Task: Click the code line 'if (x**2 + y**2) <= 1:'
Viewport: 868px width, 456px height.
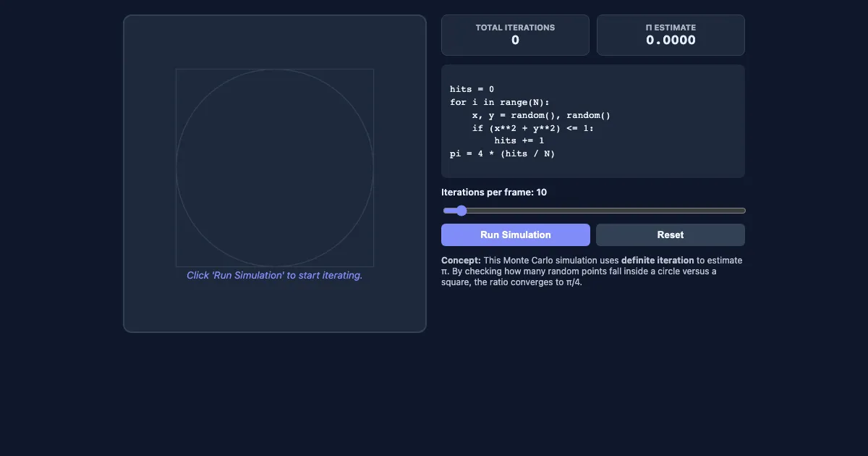Action: 533,128
